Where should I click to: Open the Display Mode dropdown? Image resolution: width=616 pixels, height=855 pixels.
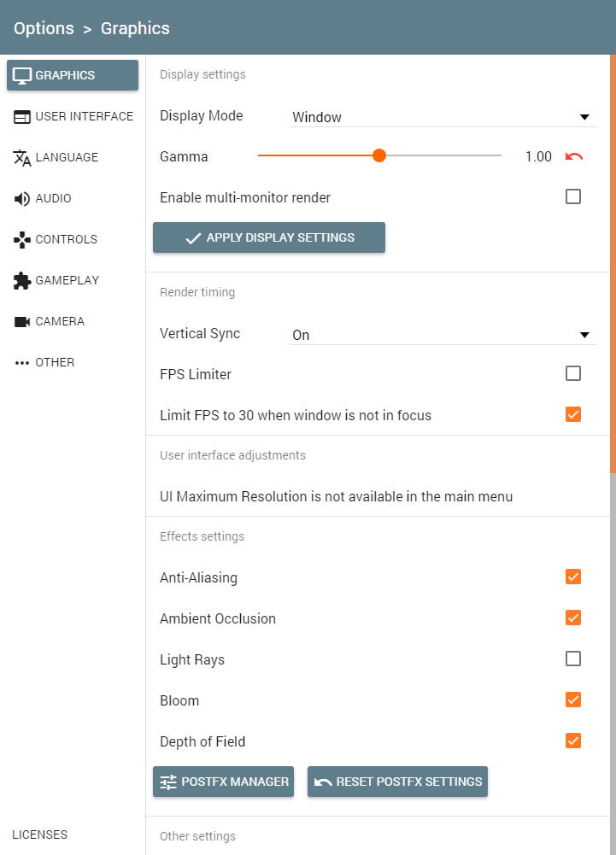[443, 117]
